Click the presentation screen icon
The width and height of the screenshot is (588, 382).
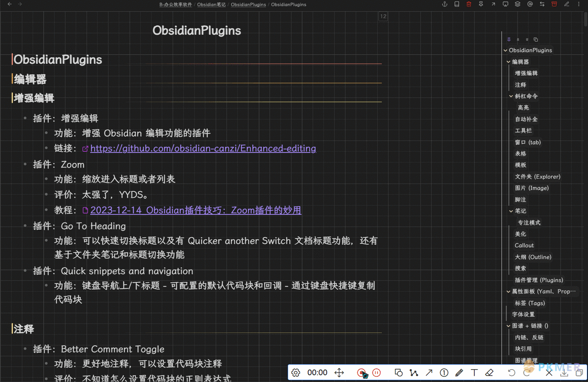click(x=505, y=4)
